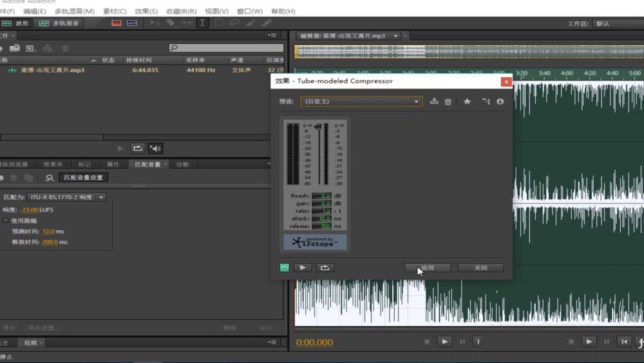Click the thresh value field in Compressor

tap(321, 195)
